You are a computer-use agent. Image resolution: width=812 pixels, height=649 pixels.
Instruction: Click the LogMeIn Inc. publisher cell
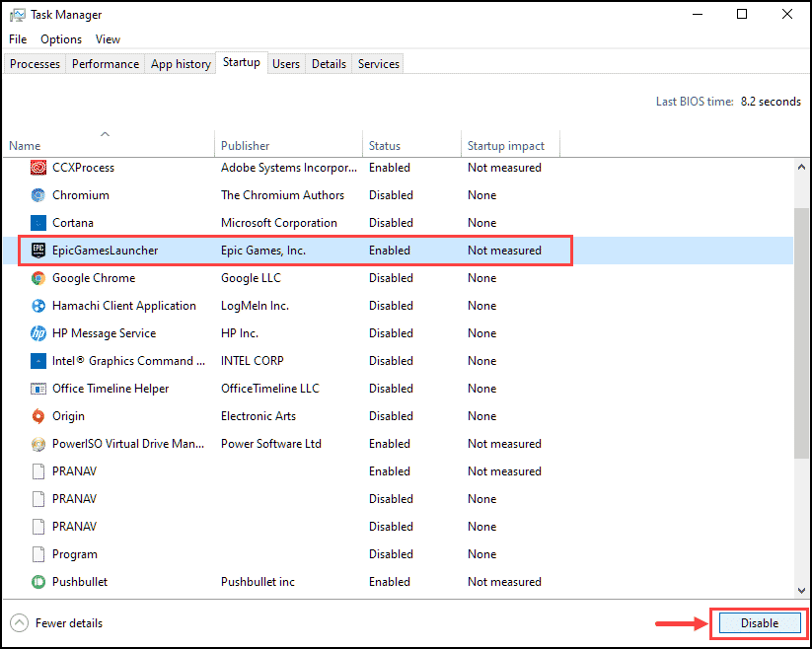coord(256,306)
